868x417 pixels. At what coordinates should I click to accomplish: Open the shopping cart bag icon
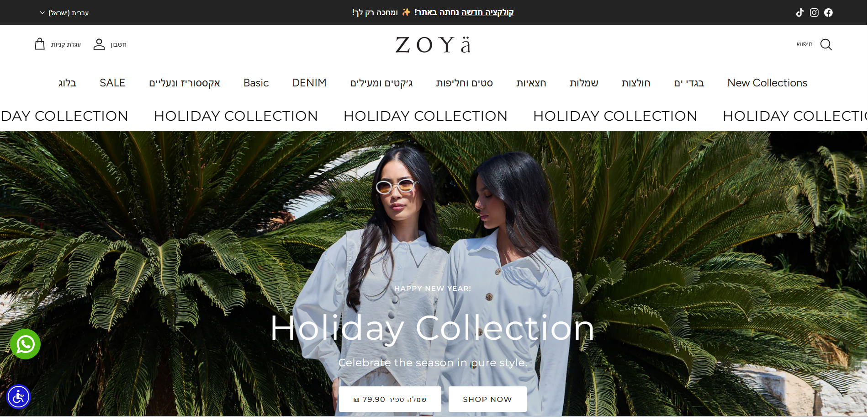click(x=40, y=44)
